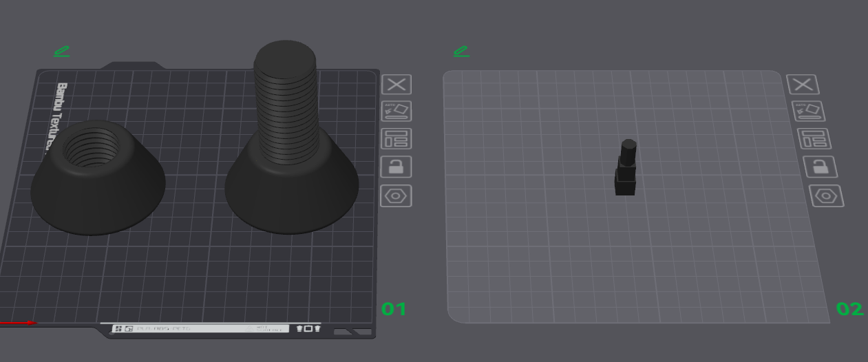Viewport: 868px width, 362px height.
Task: Edit plate 02 name with pencil icon
Action: tap(461, 51)
